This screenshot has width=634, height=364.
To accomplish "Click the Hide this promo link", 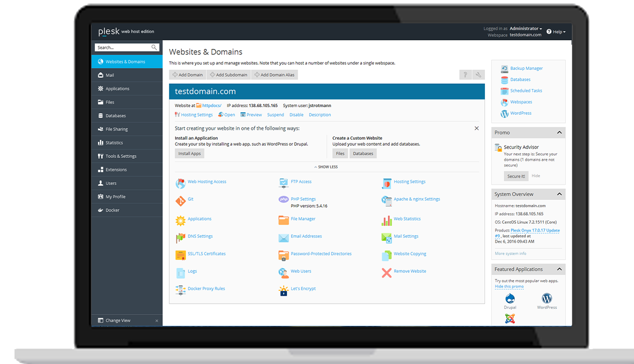I will pos(509,287).
